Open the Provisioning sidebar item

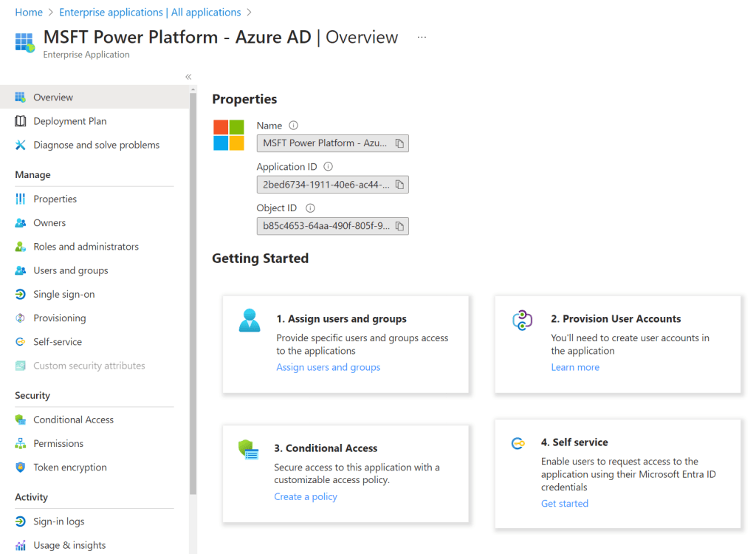click(59, 318)
